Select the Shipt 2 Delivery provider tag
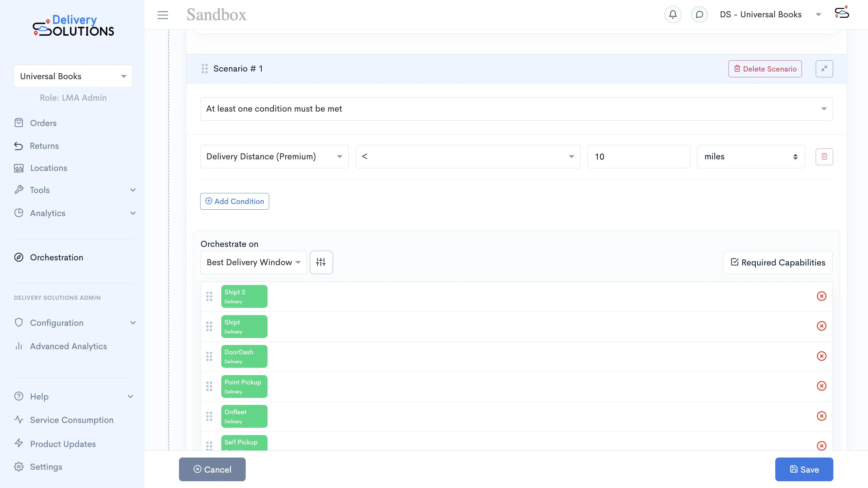The width and height of the screenshot is (868, 488). coord(244,296)
